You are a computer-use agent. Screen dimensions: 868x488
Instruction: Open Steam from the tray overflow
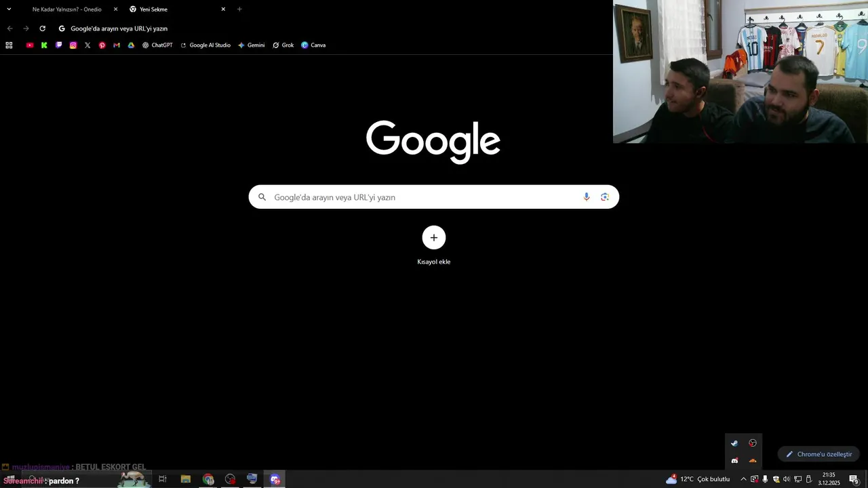coord(734,443)
